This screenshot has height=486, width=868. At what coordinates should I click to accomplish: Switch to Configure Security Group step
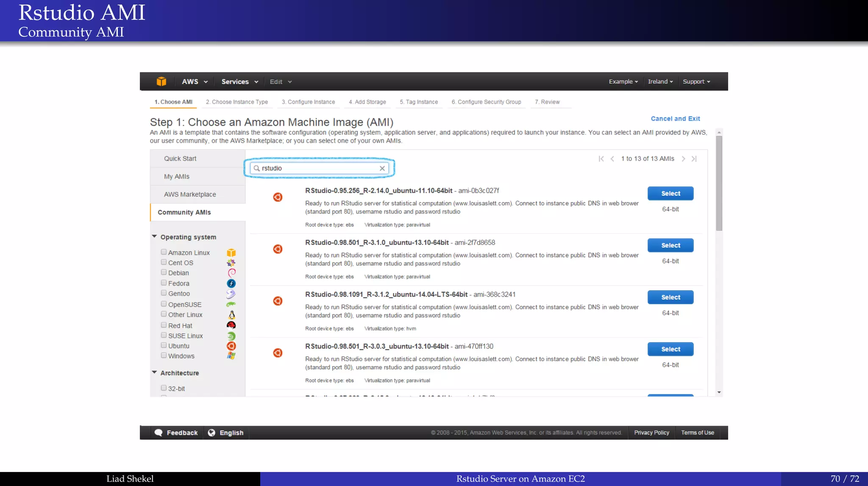486,102
